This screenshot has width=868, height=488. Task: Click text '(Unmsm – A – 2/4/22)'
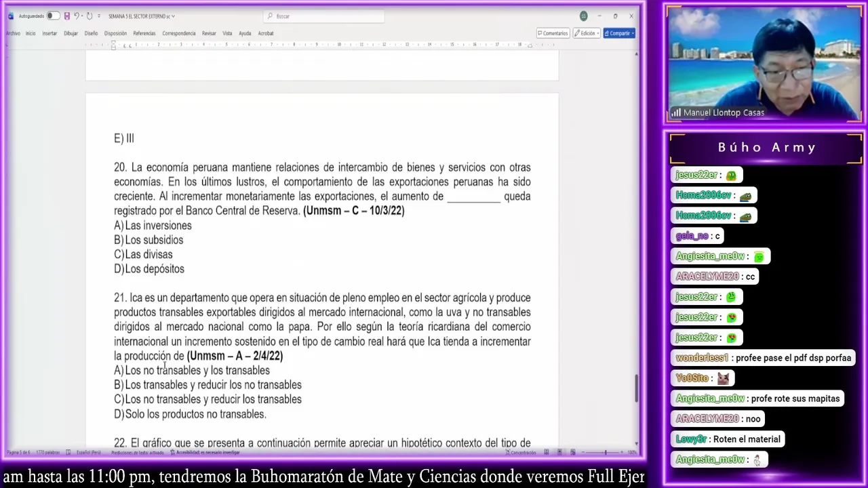235,356
